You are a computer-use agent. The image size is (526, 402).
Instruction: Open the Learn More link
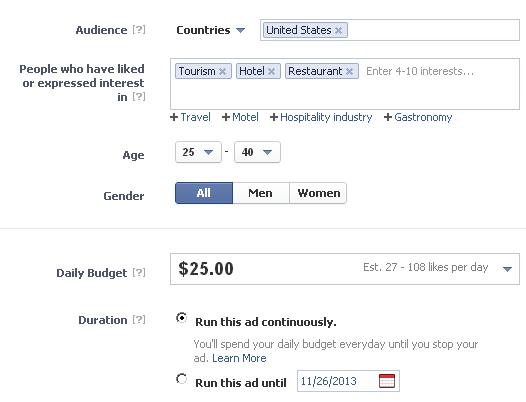tap(239, 358)
